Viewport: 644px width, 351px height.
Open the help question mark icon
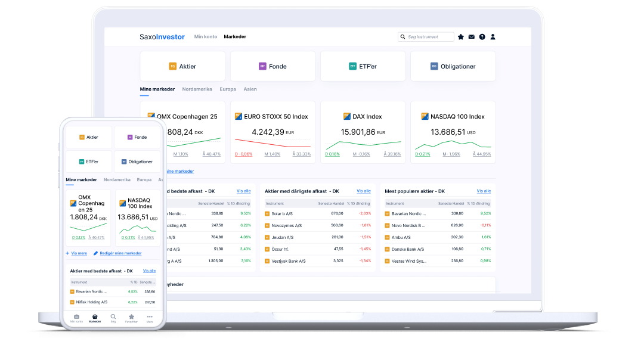tap(482, 37)
